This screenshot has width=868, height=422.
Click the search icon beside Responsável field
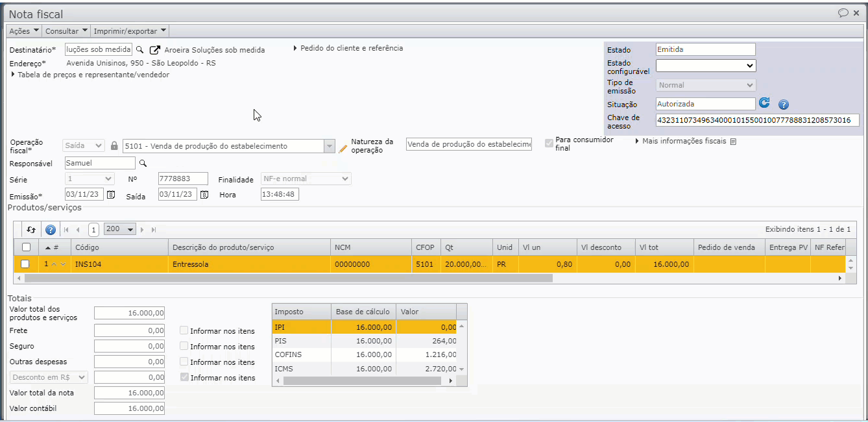pyautogui.click(x=143, y=164)
